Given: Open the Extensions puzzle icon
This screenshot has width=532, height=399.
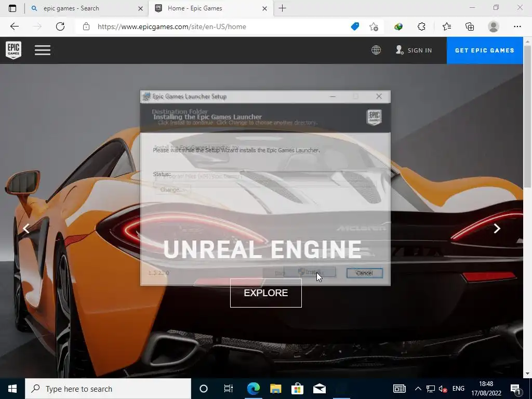Looking at the screenshot, I should (421, 26).
